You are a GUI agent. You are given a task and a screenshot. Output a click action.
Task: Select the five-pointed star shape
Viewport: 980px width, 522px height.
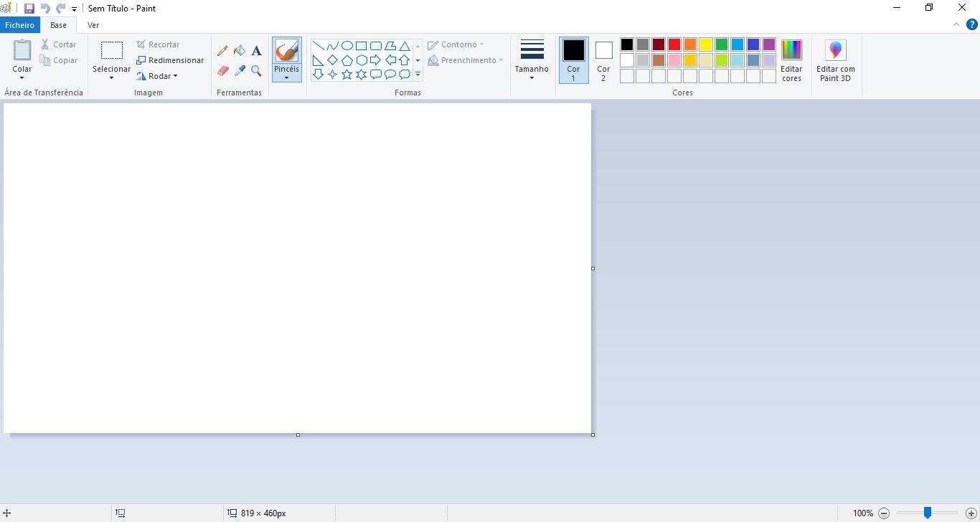[x=347, y=73]
